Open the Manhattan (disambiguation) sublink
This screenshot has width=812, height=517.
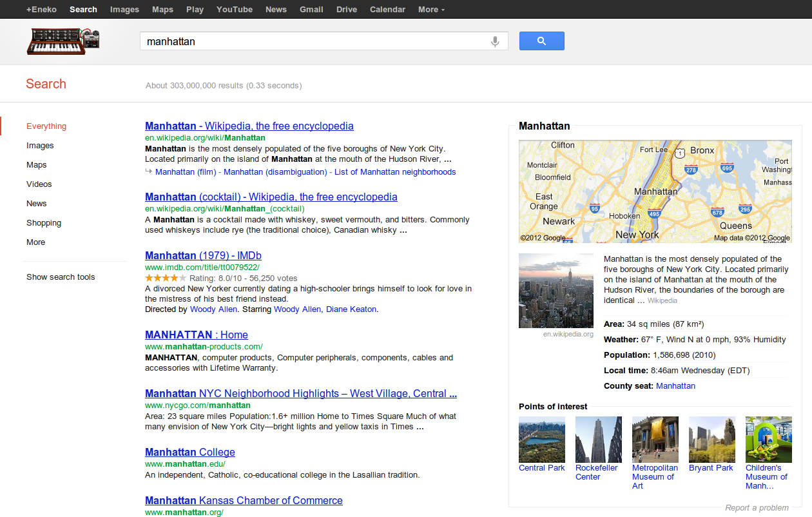pos(275,172)
